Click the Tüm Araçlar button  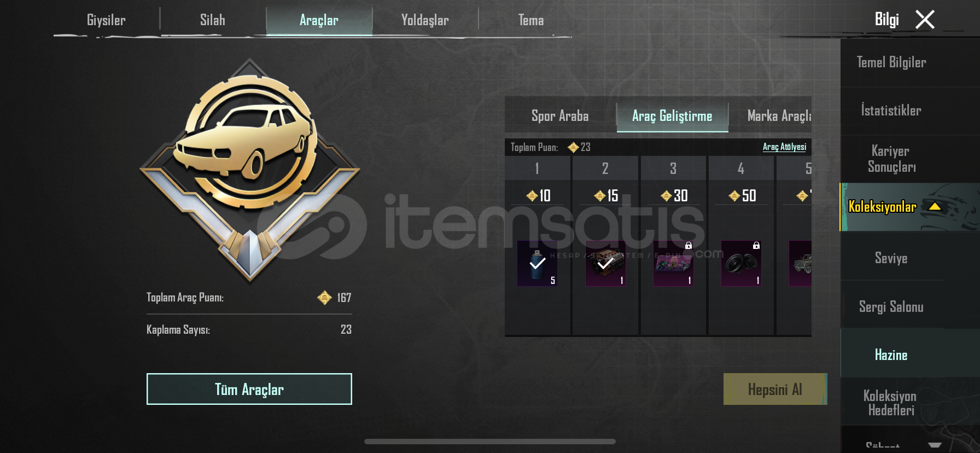point(249,389)
